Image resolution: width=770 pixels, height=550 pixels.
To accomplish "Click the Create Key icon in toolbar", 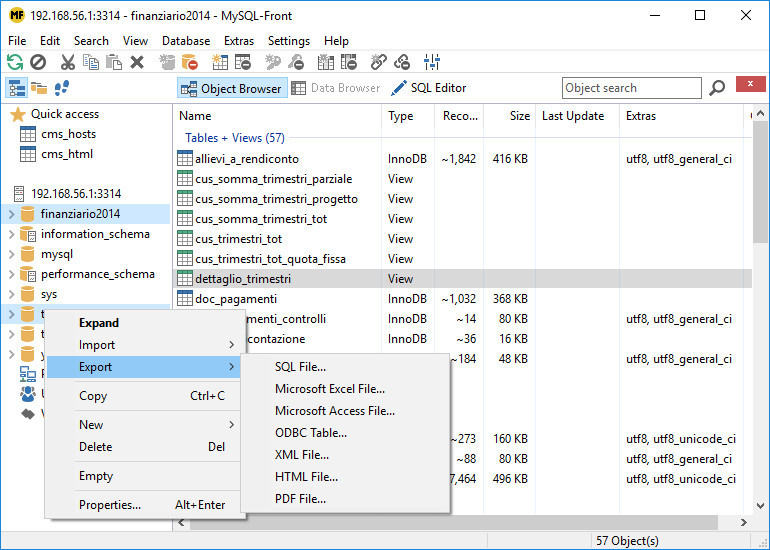I will tap(273, 62).
